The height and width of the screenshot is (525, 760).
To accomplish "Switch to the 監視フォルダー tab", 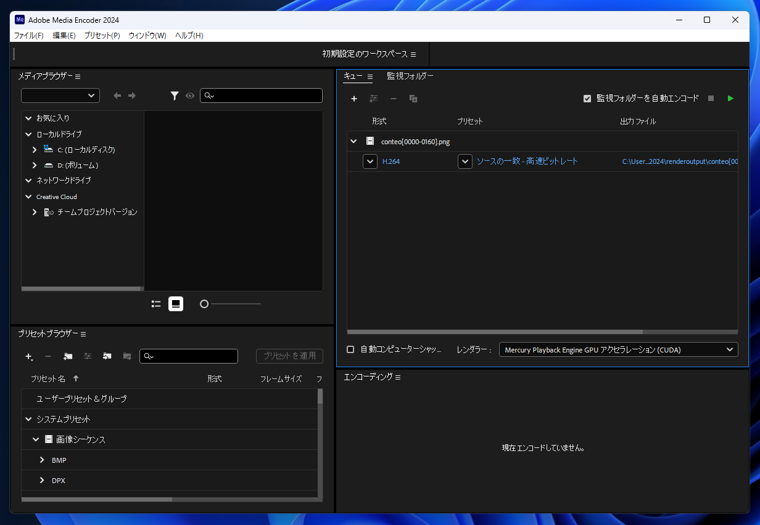I will pyautogui.click(x=410, y=76).
